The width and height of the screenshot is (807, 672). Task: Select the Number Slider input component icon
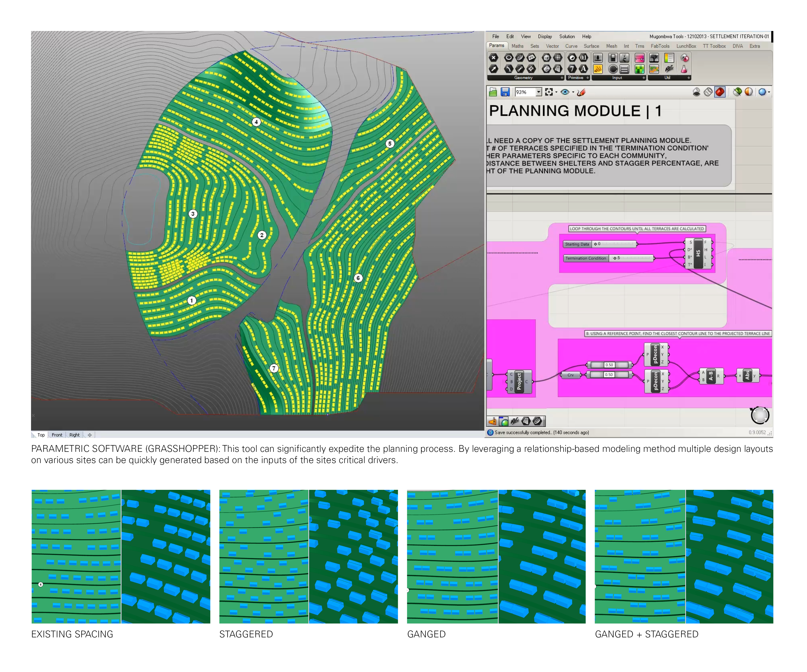click(x=598, y=58)
